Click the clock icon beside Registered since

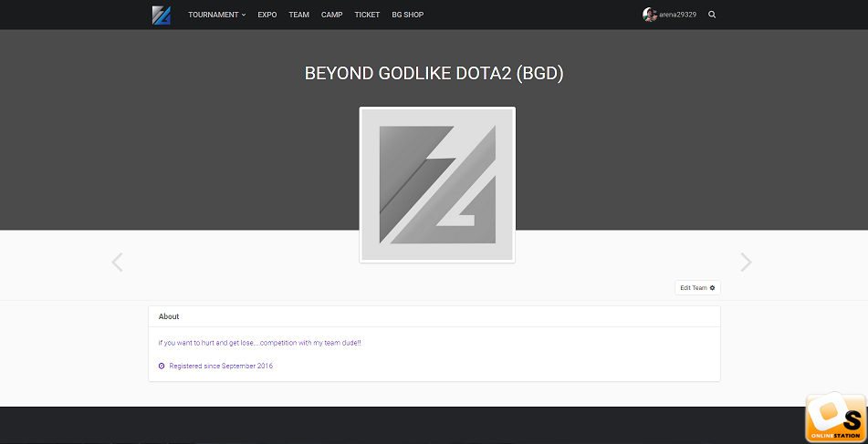[162, 366]
